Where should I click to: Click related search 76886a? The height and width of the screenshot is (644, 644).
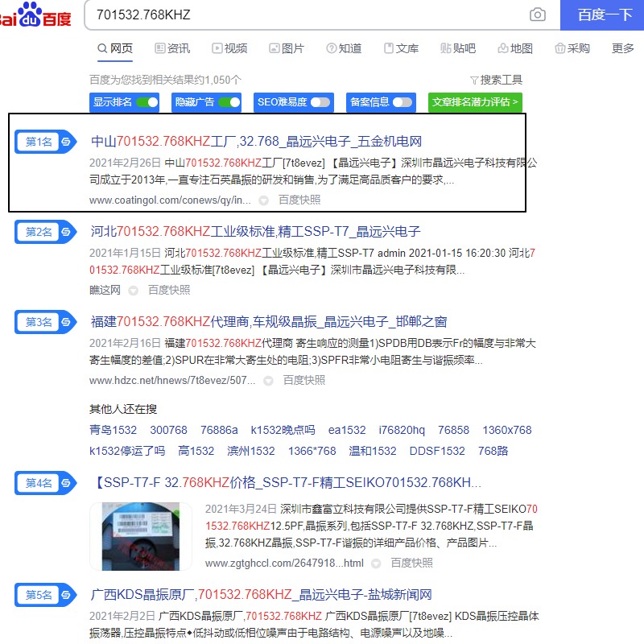click(219, 430)
